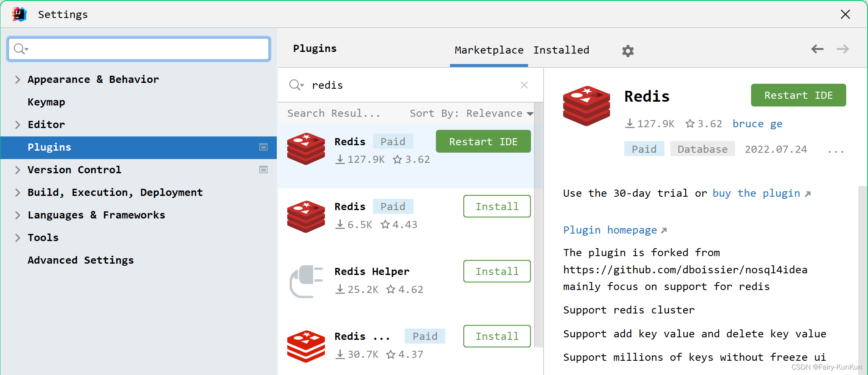Screen dimensions: 868x375
Task: Click the plugin search magnifier icon
Action: (x=296, y=85)
